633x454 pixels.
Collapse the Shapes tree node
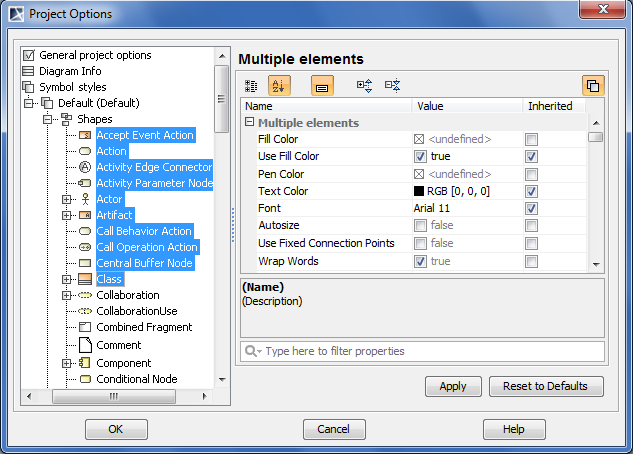click(47, 119)
